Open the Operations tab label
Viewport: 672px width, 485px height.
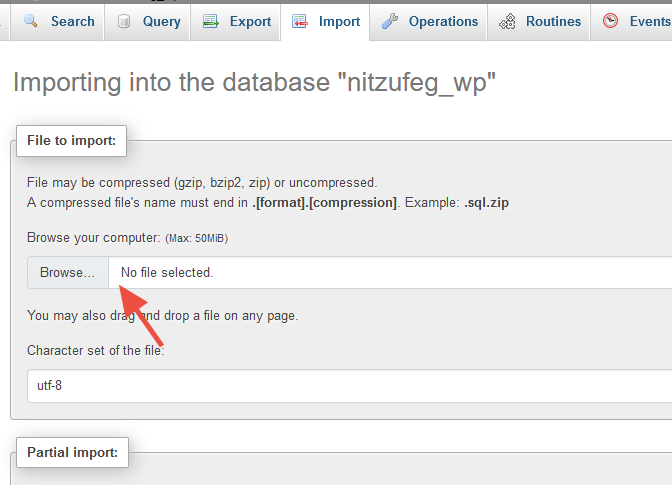pyautogui.click(x=443, y=21)
